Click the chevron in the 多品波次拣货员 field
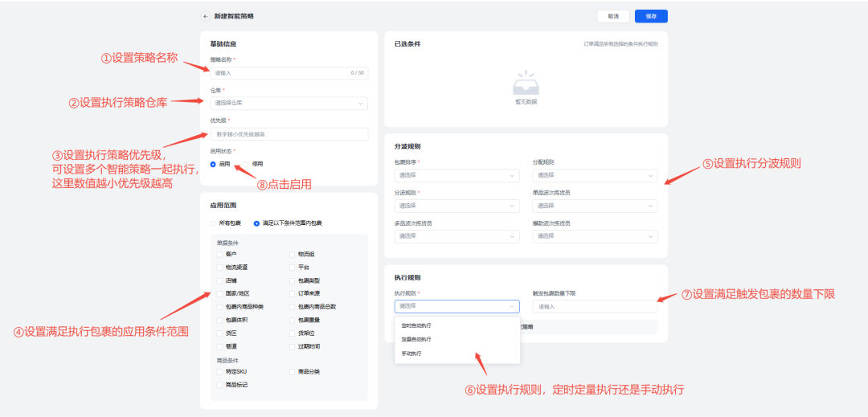The image size is (868, 417). [x=512, y=236]
